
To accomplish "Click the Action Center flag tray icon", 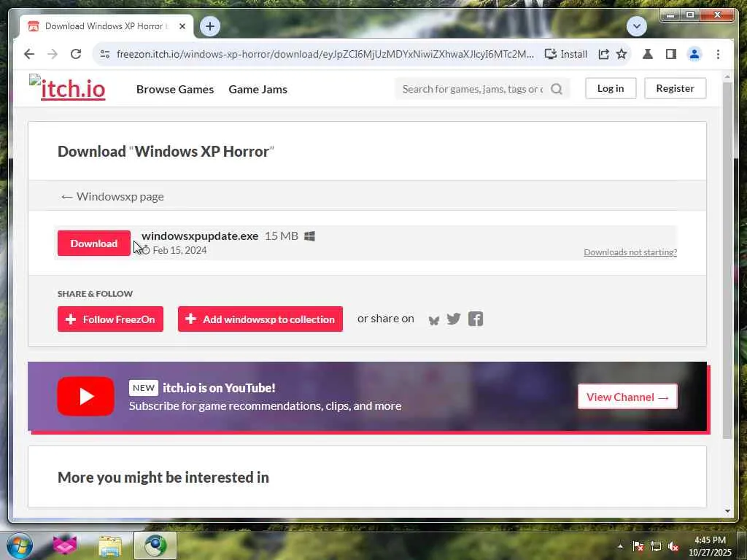I will point(638,546).
